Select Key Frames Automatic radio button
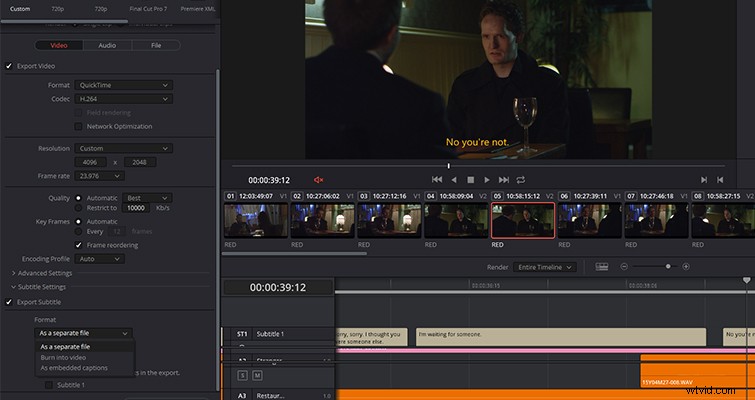Image resolution: width=755 pixels, height=400 pixels. [x=78, y=221]
